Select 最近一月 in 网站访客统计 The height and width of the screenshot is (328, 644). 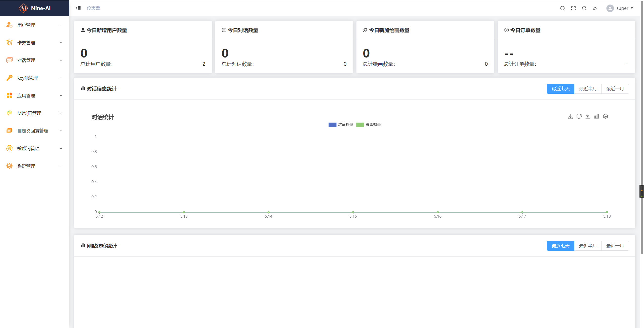pyautogui.click(x=615, y=246)
